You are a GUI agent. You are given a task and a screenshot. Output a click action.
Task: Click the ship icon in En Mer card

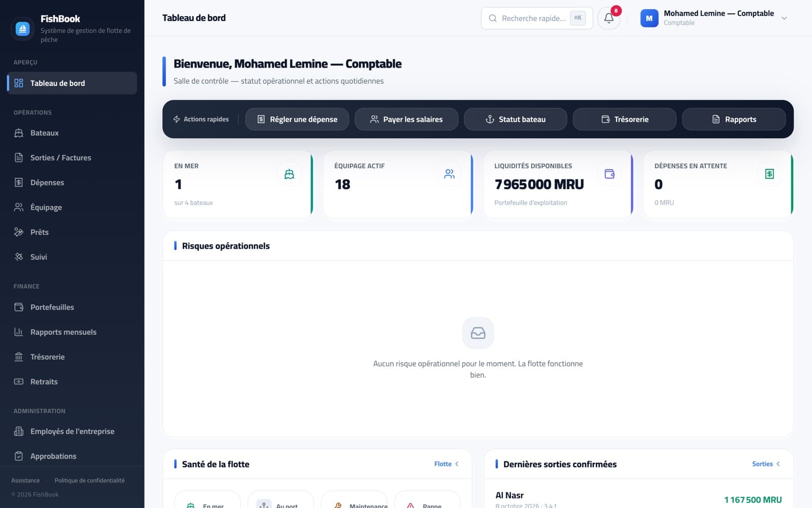289,174
